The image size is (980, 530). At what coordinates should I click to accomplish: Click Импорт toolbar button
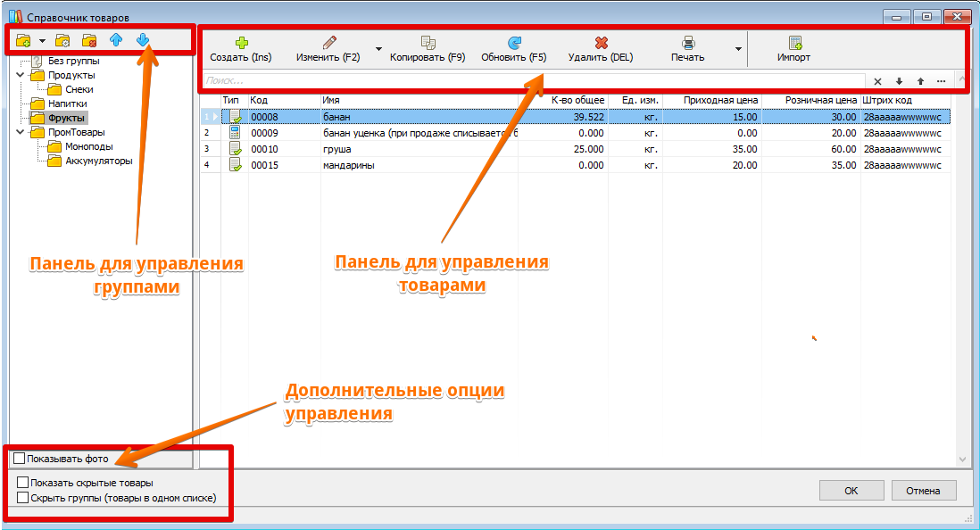coord(793,49)
